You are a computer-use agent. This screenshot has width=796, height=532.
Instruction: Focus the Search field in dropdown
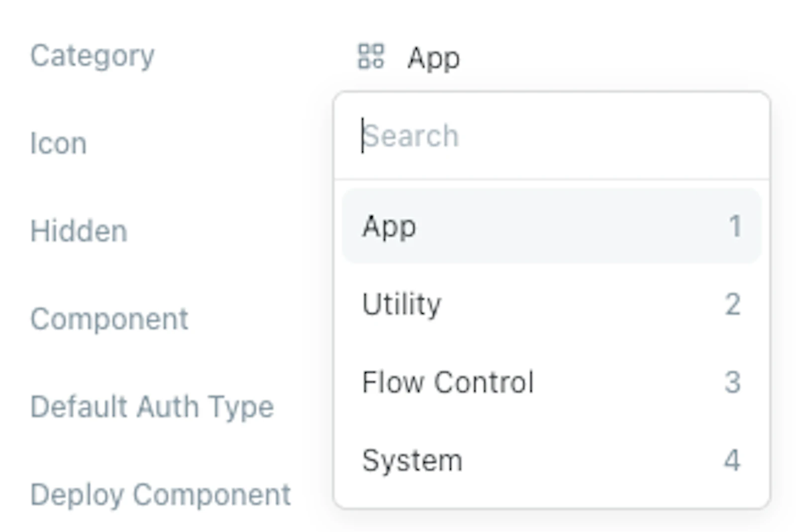pyautogui.click(x=552, y=136)
